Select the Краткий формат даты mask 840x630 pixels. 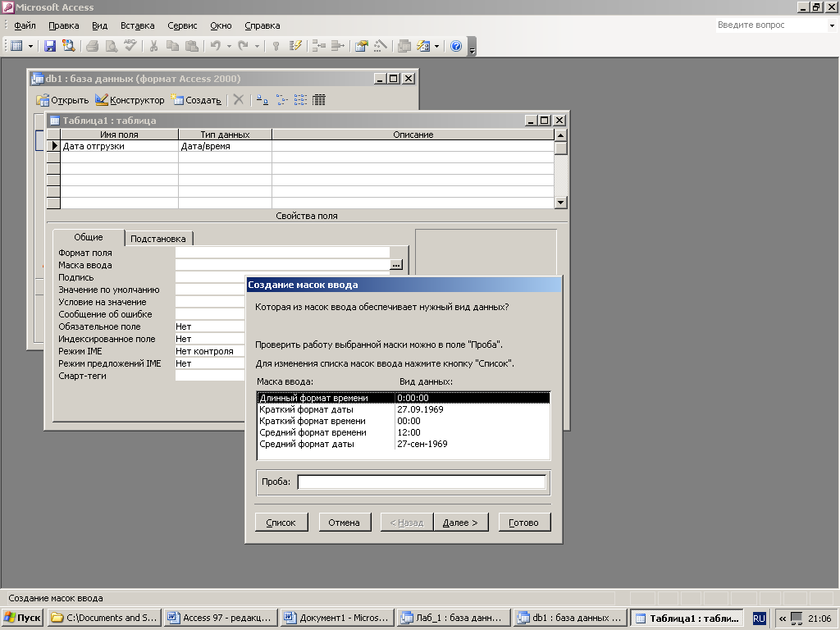click(404, 409)
